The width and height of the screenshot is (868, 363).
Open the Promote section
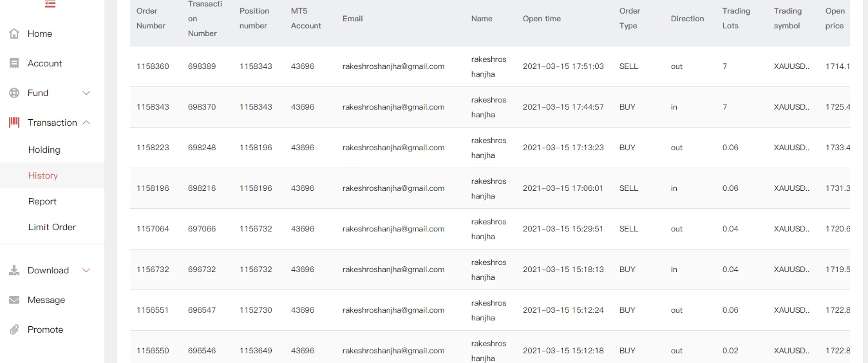45,329
